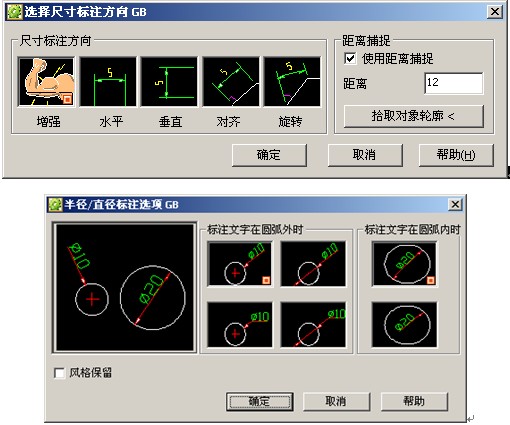The image size is (510, 425).
Task: Click 拾取对象轮廓 < button
Action: (x=413, y=116)
